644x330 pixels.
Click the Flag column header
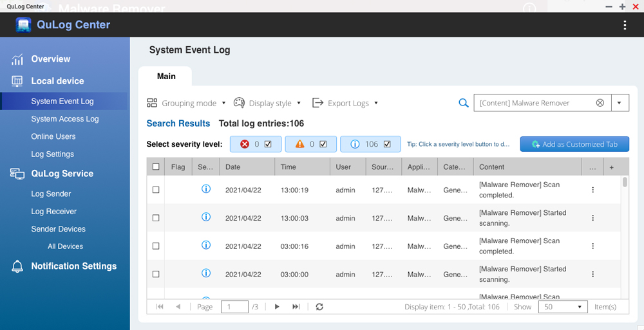point(178,167)
